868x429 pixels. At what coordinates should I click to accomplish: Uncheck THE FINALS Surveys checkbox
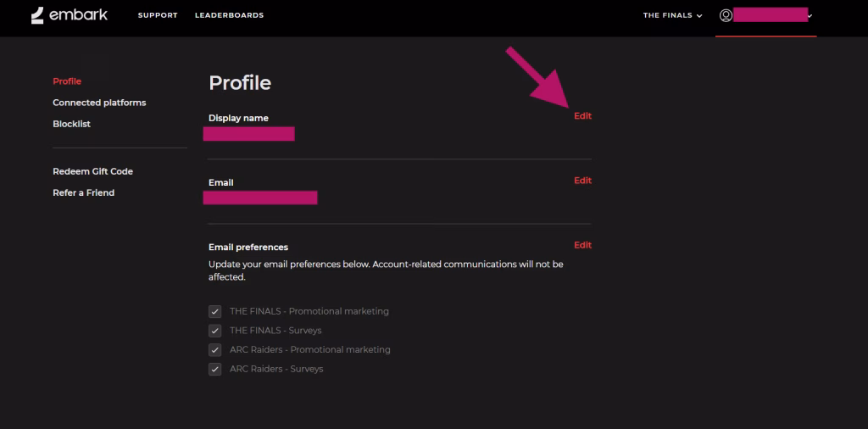(215, 331)
